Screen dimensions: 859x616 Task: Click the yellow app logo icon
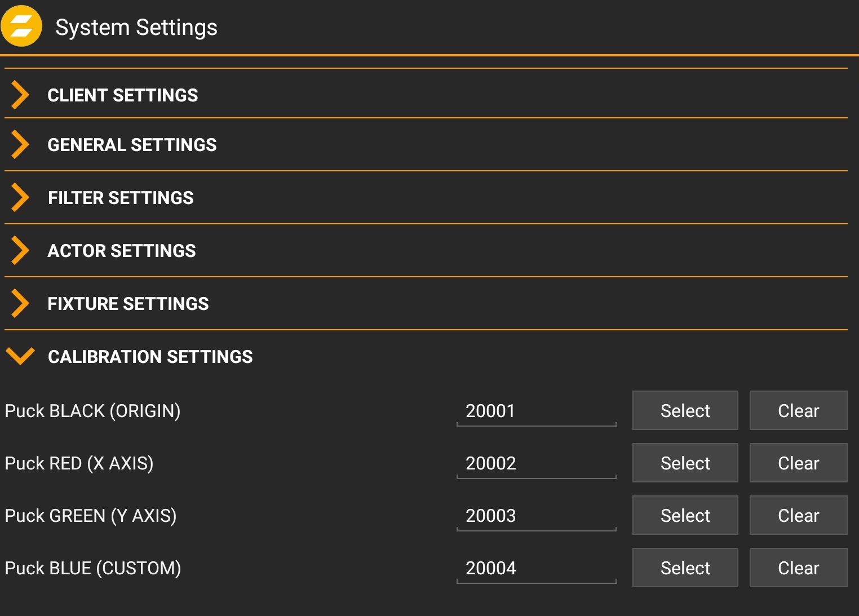click(22, 26)
